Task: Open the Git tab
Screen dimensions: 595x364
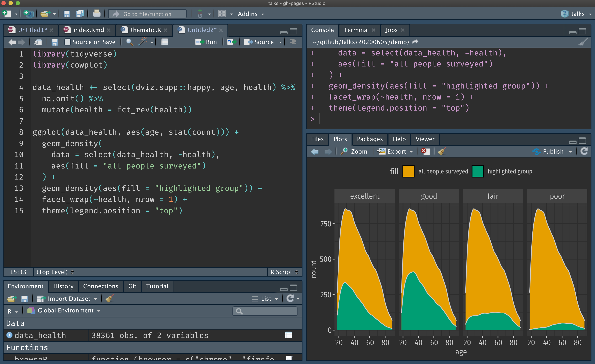Action: pos(132,286)
